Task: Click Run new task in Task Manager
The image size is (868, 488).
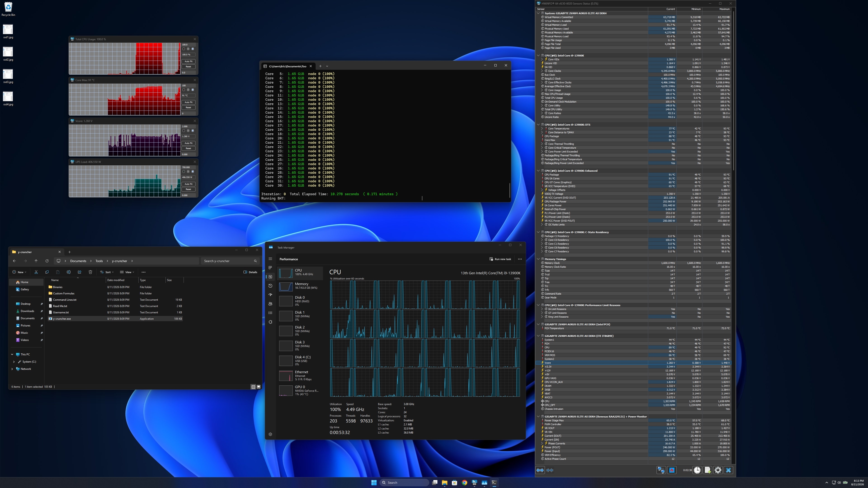Action: click(500, 259)
